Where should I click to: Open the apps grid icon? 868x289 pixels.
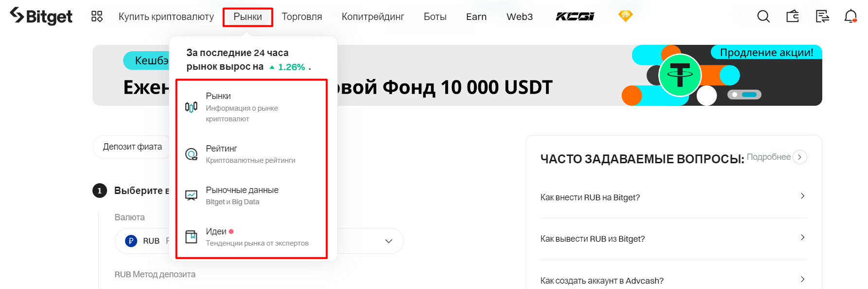tap(97, 17)
